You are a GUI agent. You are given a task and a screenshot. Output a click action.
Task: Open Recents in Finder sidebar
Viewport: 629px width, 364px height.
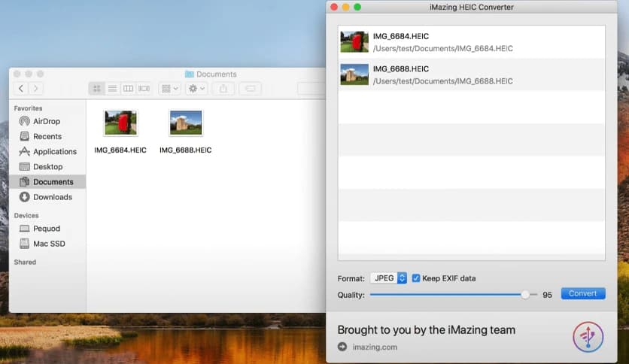tap(47, 136)
